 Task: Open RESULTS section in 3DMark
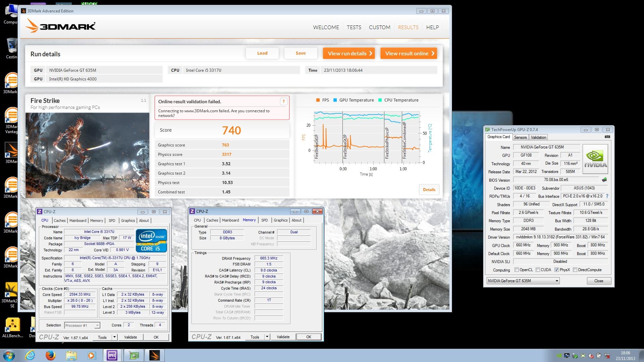click(408, 27)
